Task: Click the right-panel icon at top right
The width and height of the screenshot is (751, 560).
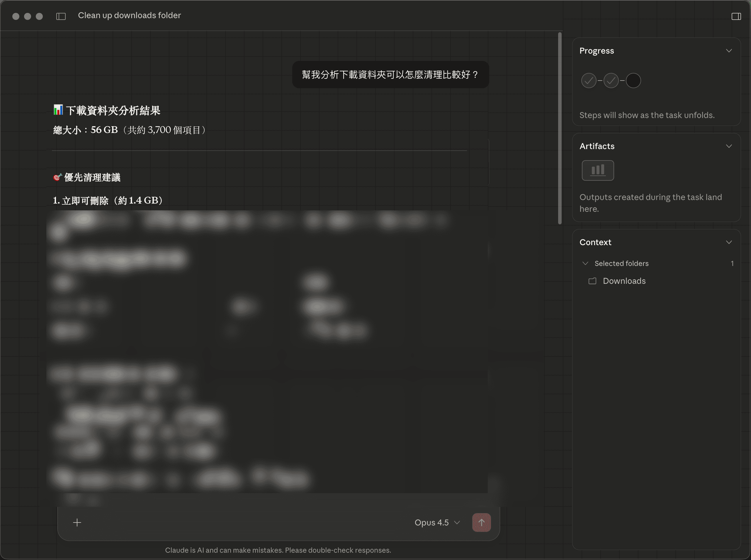Action: point(736,16)
